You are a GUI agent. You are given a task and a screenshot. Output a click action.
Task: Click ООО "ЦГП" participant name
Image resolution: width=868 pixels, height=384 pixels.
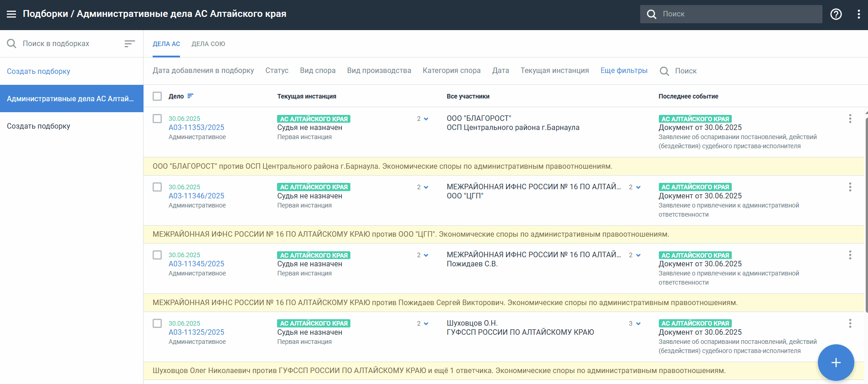[465, 196]
